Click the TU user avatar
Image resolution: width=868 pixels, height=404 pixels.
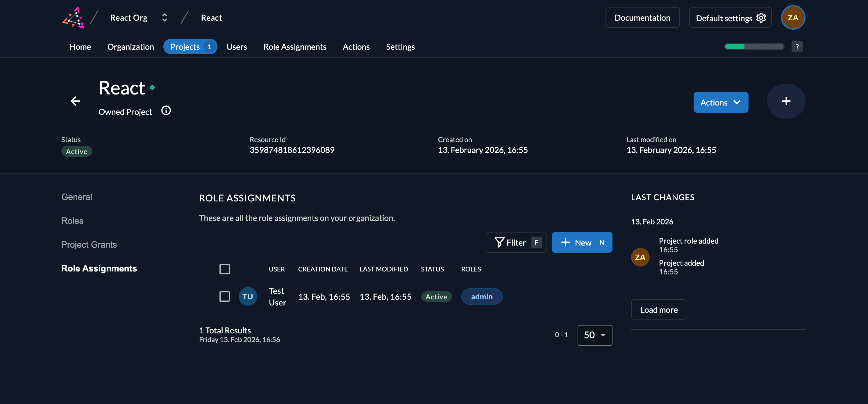point(248,296)
